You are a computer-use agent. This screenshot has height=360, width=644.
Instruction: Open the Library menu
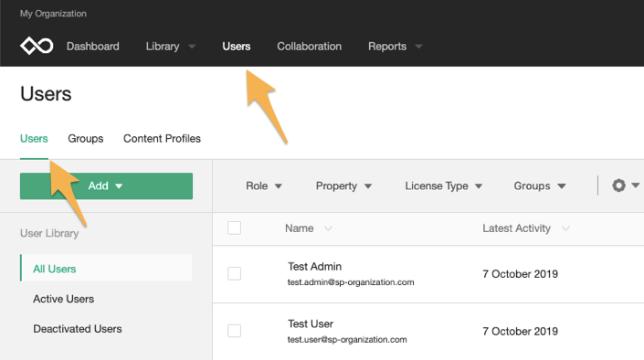pos(170,46)
